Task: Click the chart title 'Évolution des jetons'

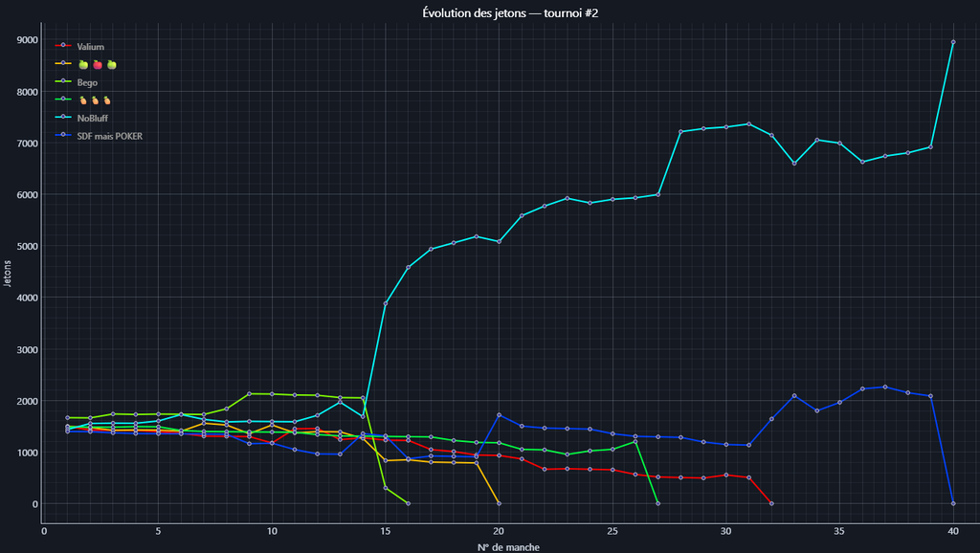Action: tap(489, 12)
